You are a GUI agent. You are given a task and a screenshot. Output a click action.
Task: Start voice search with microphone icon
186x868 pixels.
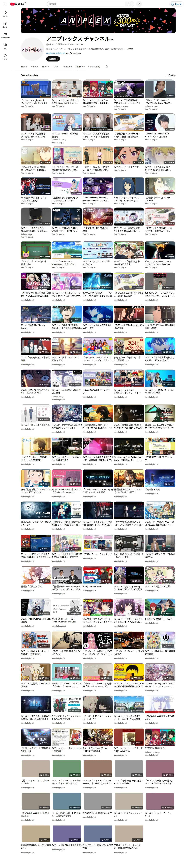tap(139, 4)
